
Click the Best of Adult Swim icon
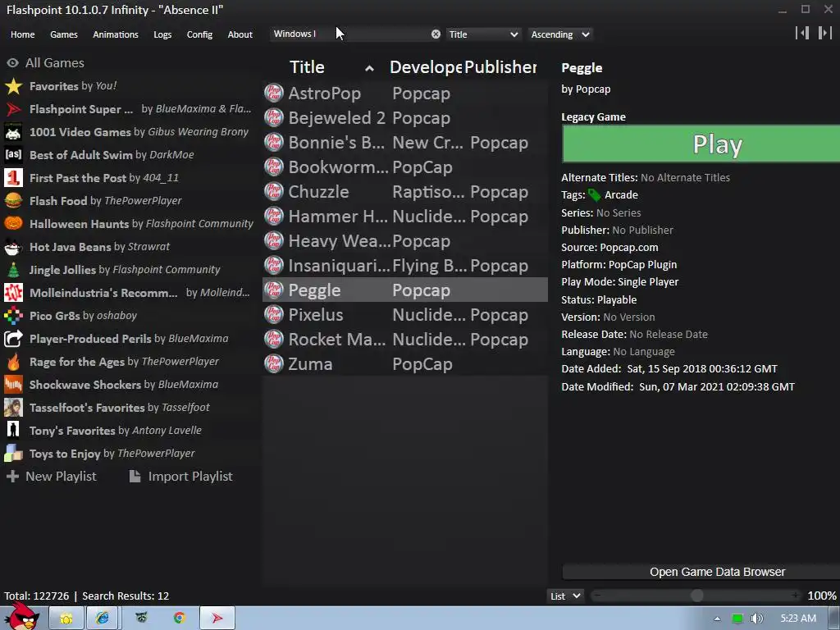(13, 155)
